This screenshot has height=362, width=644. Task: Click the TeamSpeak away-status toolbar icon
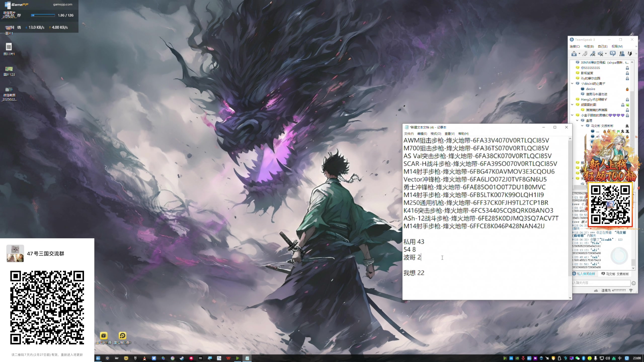tap(574, 54)
